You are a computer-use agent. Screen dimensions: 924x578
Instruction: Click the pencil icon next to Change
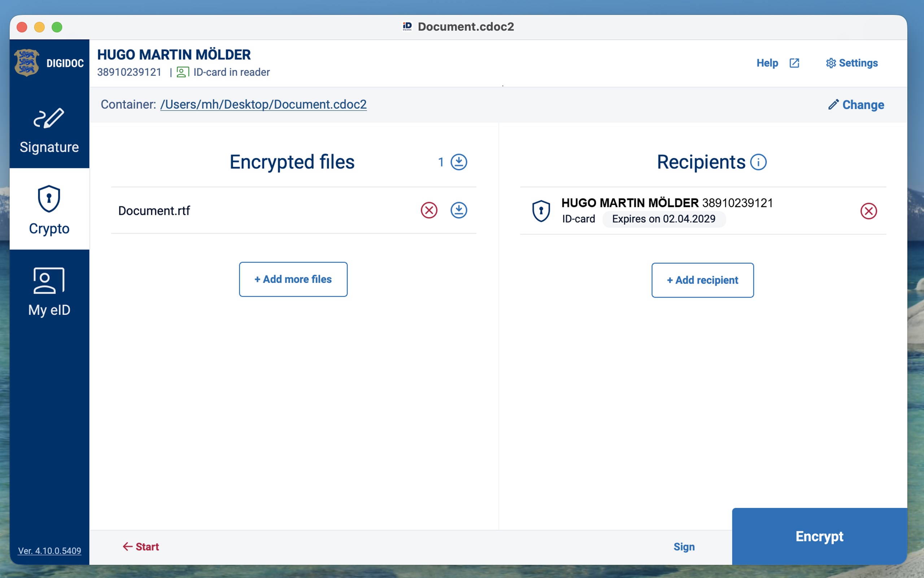coord(833,104)
